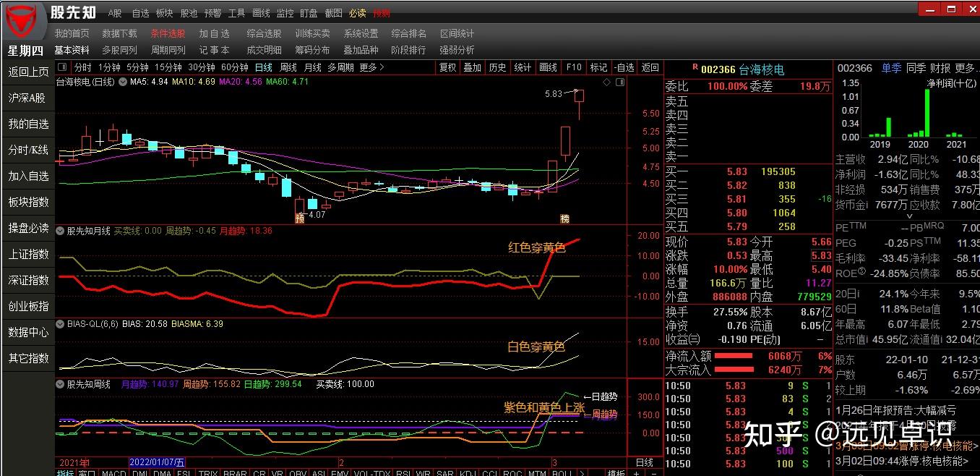Image resolution: width=980 pixels, height=476 pixels.
Task: Open the 画线 menu in top bar
Action: [261, 13]
